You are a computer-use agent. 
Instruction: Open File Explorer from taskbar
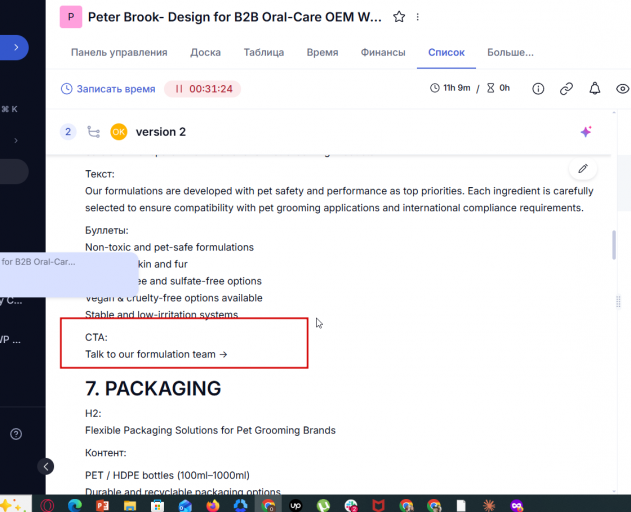pyautogui.click(x=130, y=505)
